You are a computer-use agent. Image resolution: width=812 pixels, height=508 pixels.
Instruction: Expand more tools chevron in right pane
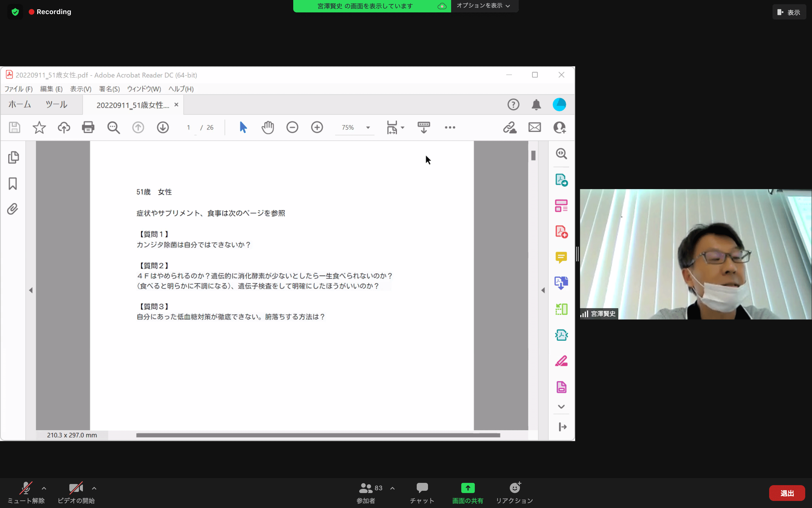561,406
